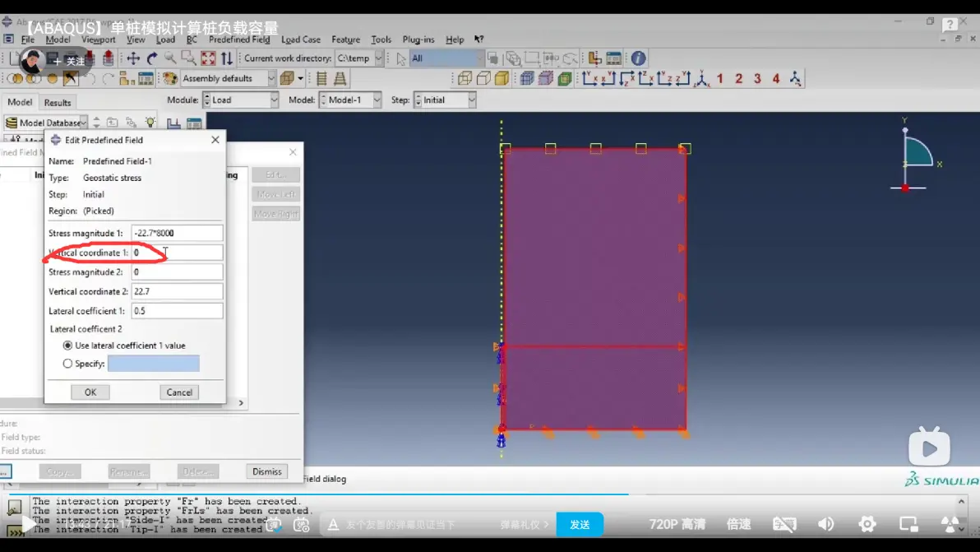Click the Lateral coefficient 1 field
The image size is (980, 552).
(177, 311)
